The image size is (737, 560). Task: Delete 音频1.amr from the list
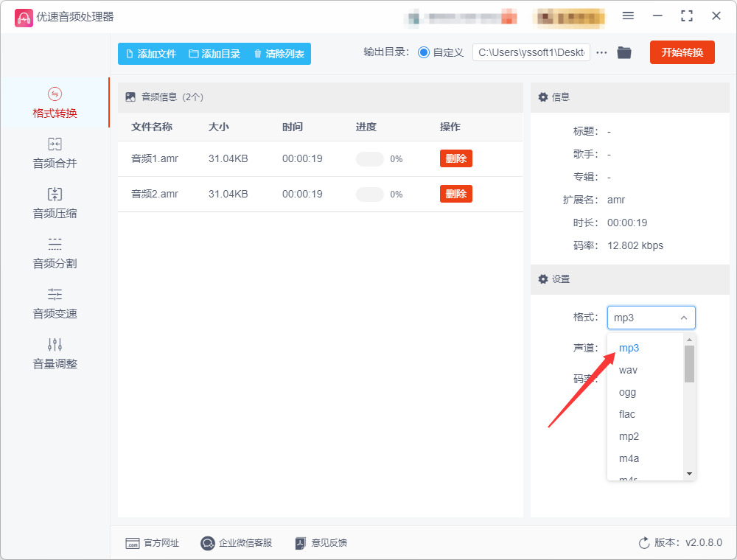tap(456, 159)
